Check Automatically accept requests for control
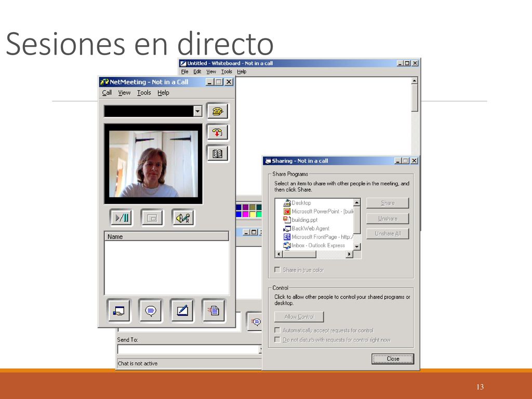 pos(277,330)
